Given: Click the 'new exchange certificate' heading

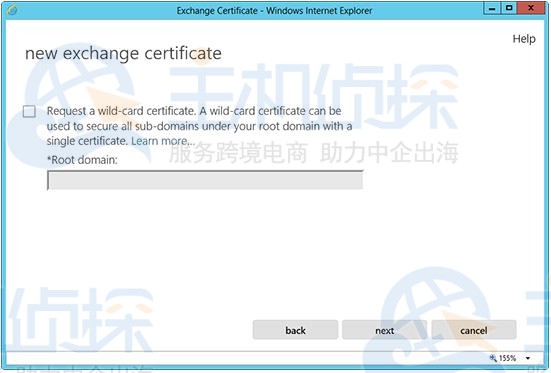Looking at the screenshot, I should (x=123, y=54).
